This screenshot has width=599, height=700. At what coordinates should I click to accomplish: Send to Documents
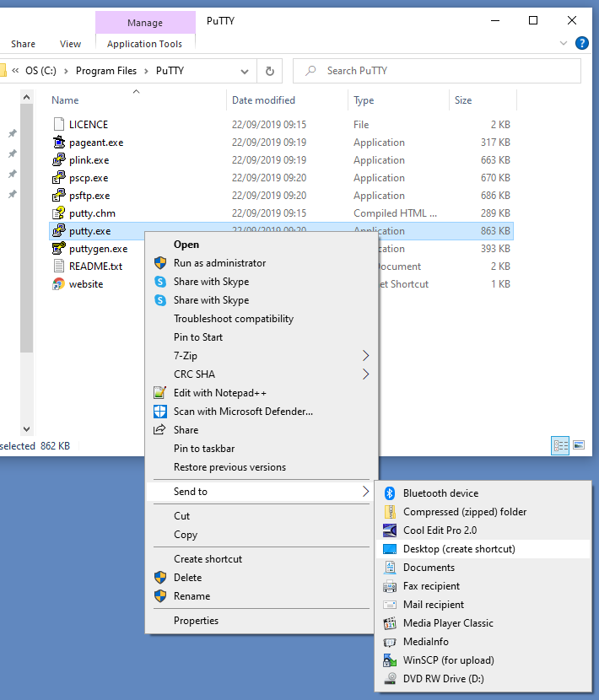click(483, 568)
